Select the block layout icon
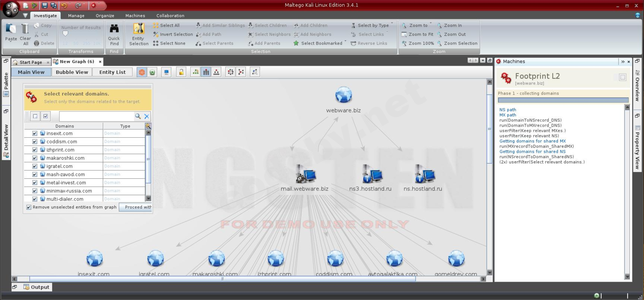This screenshot has height=300, width=644. (196, 72)
